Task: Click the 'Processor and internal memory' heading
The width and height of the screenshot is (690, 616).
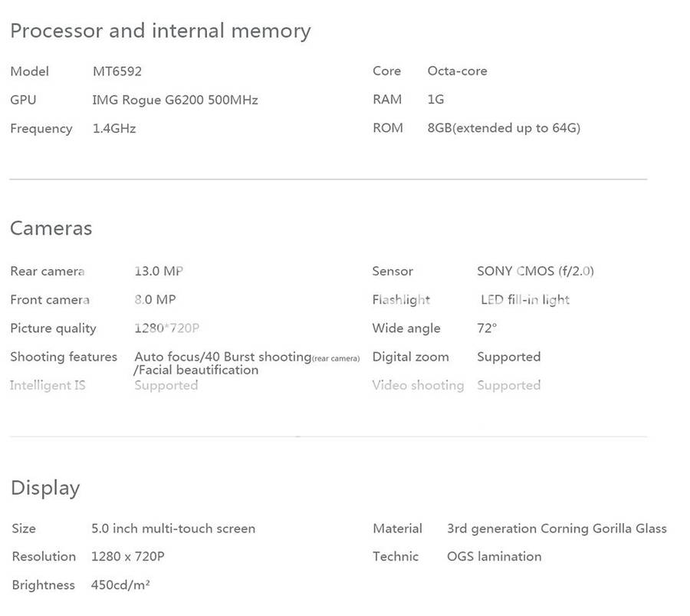Action: (x=160, y=31)
